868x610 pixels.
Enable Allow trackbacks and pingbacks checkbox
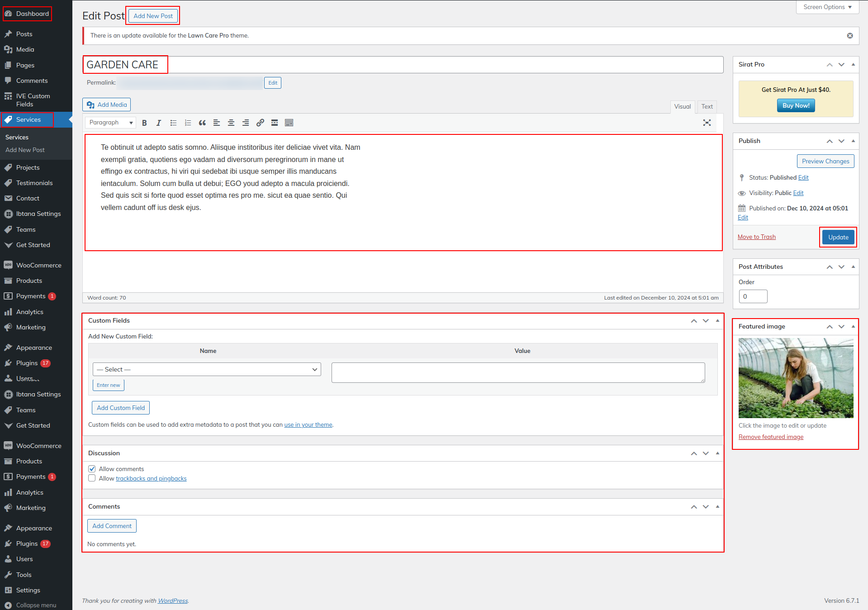pos(92,478)
